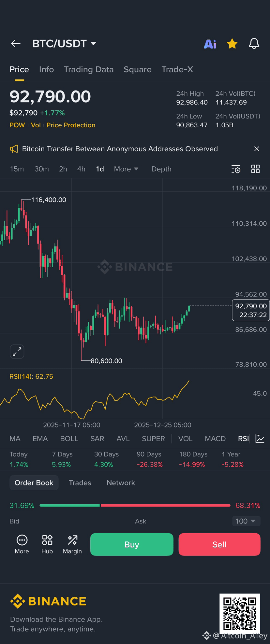Dismiss the announcement banner
The width and height of the screenshot is (270, 644).
tap(257, 149)
